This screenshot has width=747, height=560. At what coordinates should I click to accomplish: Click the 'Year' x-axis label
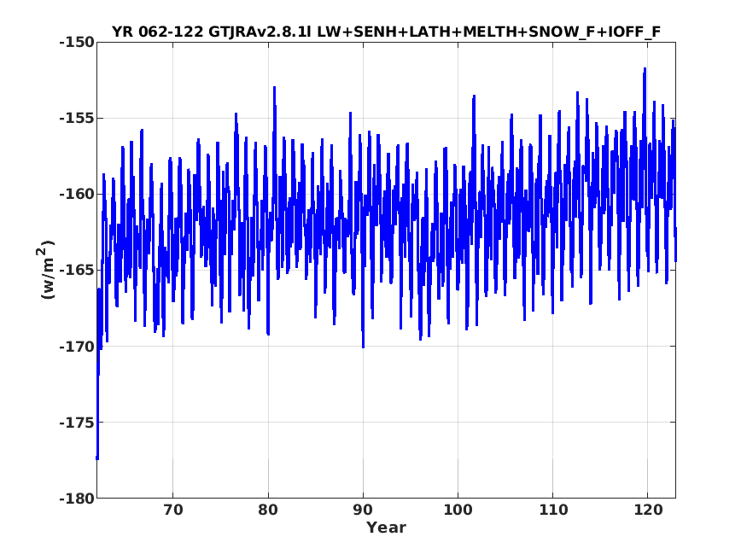point(386,528)
